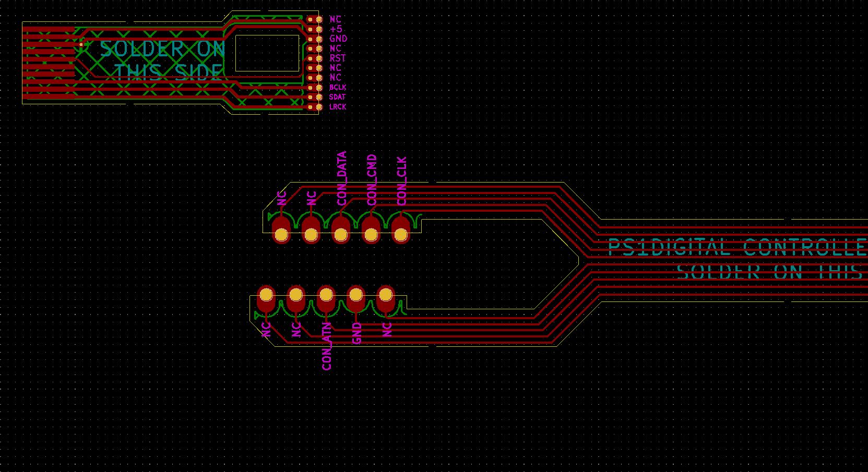Screen dimensions: 868x472
Task: Select the SOLDER ON text on left board
Action: [162, 50]
